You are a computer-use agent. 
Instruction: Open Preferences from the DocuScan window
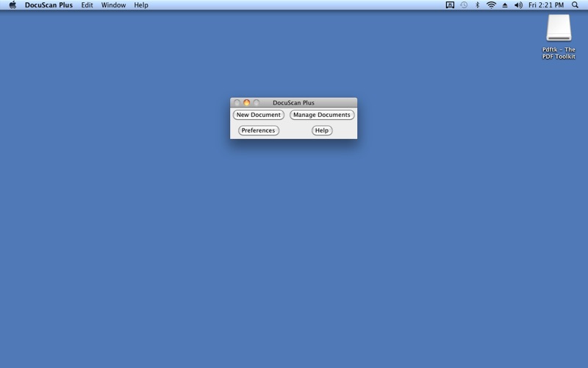coord(259,130)
